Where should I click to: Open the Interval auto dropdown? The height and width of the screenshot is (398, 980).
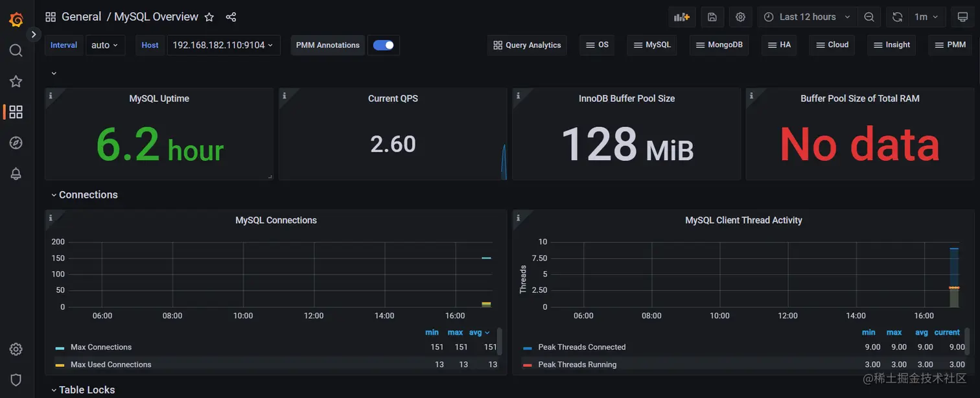[105, 45]
